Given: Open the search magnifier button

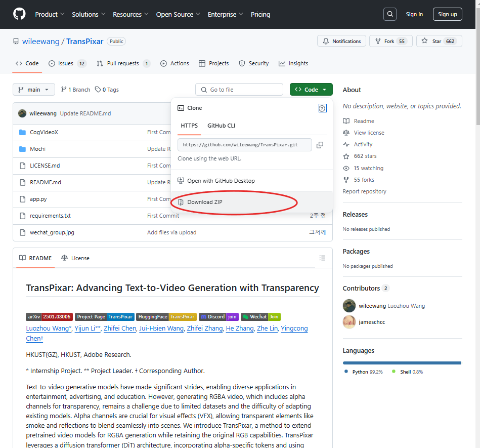Looking at the screenshot, I should (x=389, y=14).
